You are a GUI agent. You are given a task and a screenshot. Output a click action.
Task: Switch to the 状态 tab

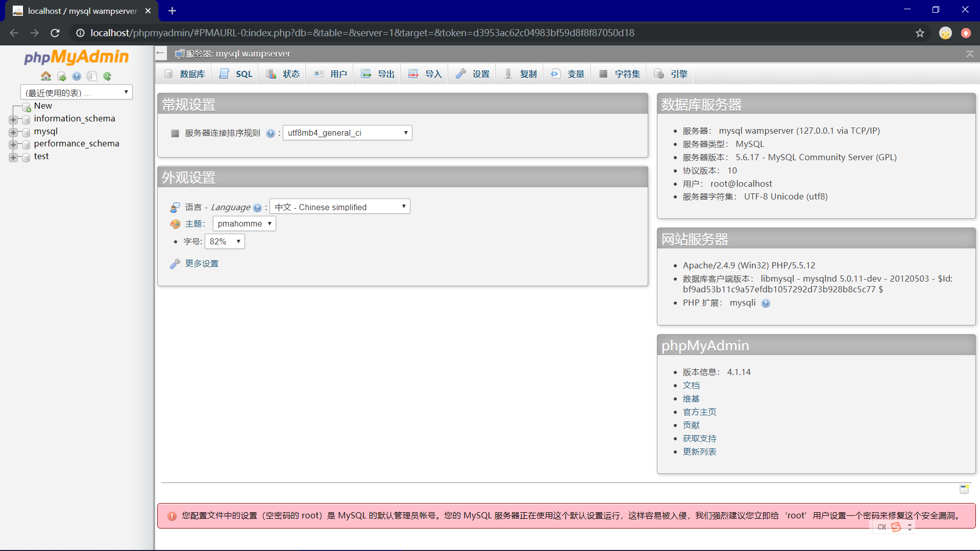tap(283, 74)
